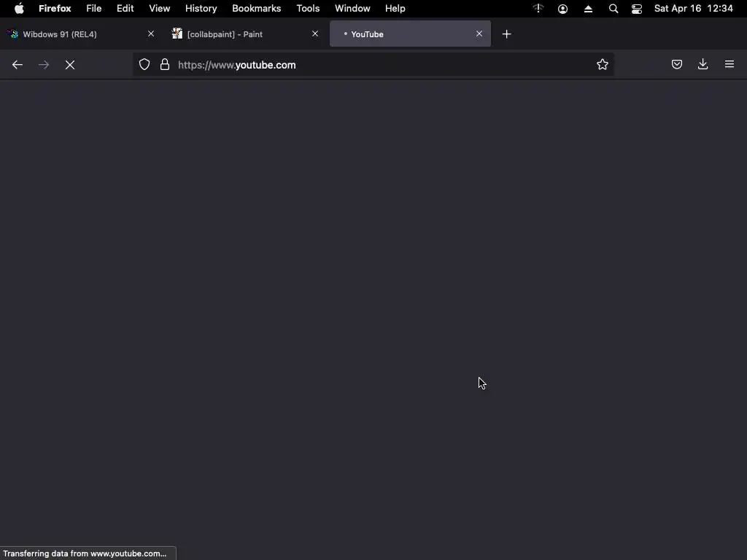Open the Bookmarks menu
The width and height of the screenshot is (747, 560).
pos(256,8)
